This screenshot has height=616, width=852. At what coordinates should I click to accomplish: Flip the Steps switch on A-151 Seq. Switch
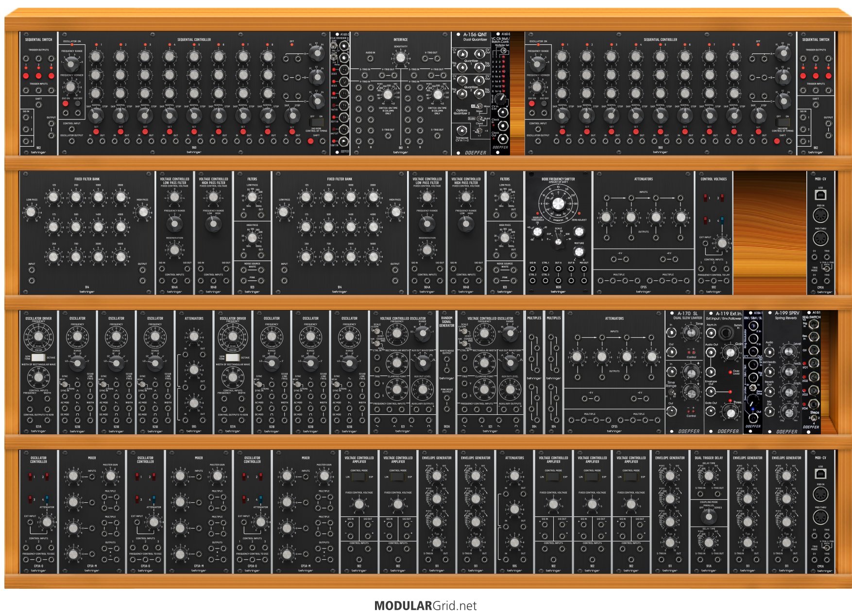(x=814, y=418)
